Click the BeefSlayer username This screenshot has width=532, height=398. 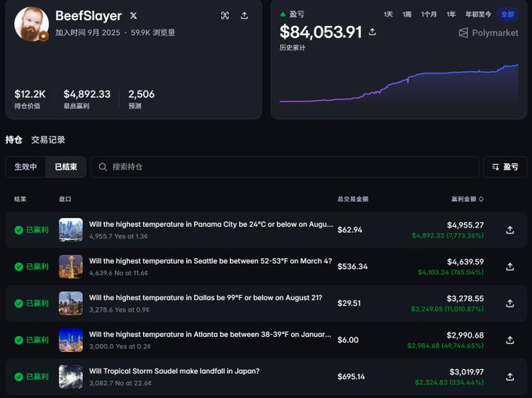coord(88,16)
